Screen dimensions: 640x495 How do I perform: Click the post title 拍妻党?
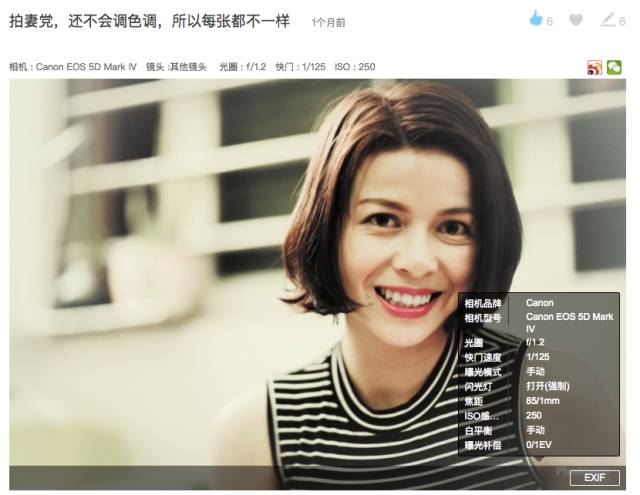pos(149,21)
